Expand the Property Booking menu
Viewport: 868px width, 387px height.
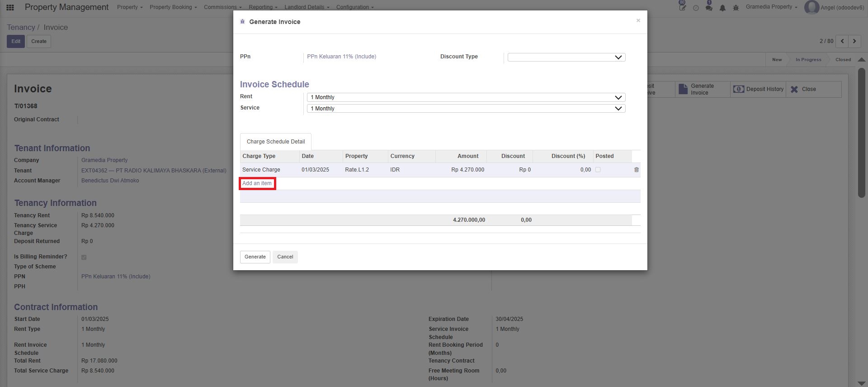coord(173,7)
